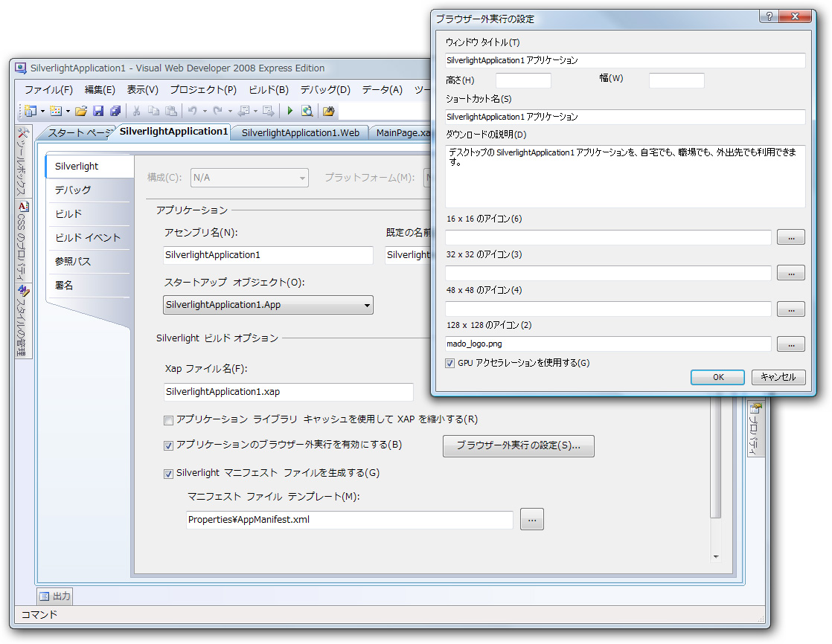
Task: Undo the last action via the toolbar
Action: point(192,110)
